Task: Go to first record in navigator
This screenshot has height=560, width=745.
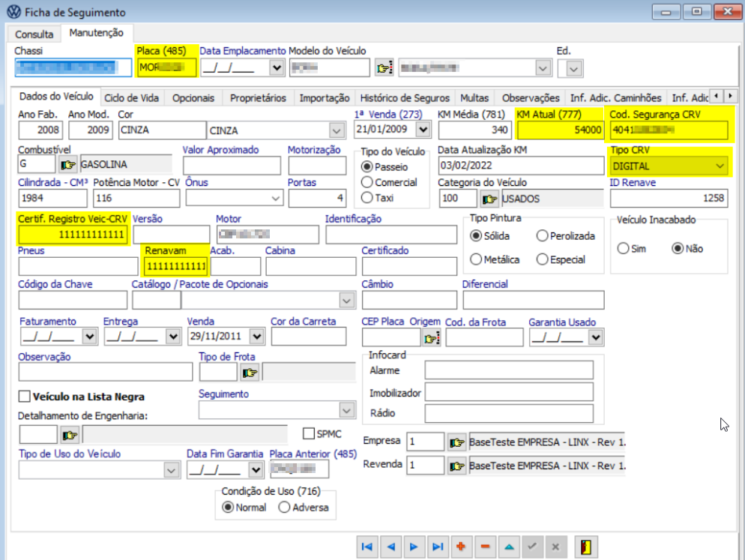Action: [367, 547]
